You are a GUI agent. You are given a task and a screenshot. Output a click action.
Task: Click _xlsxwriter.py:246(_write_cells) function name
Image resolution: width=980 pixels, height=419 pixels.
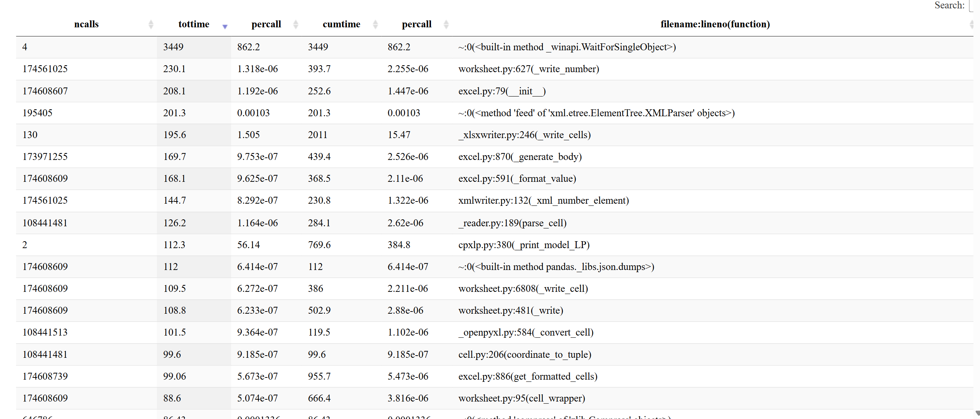coord(524,135)
